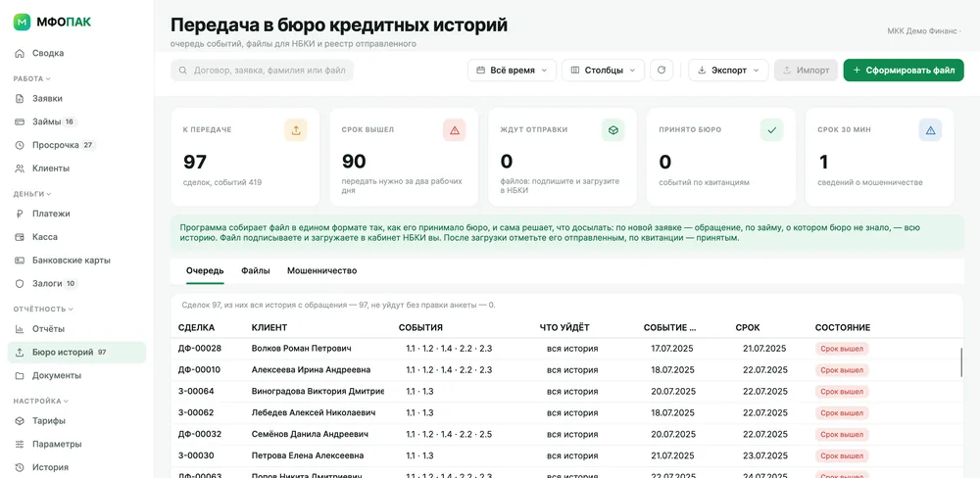This screenshot has width=980, height=478.
Task: Click the green box icon on Ждут отправки card
Action: [x=613, y=130]
